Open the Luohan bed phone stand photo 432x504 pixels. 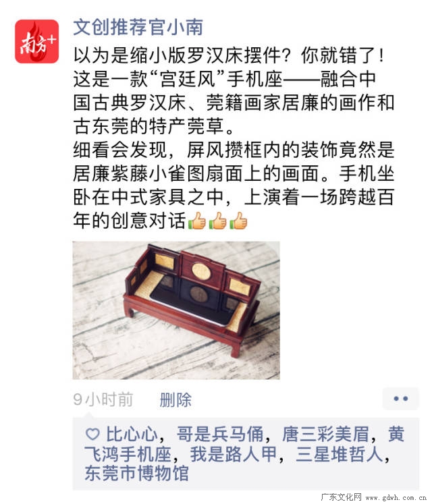(x=176, y=310)
